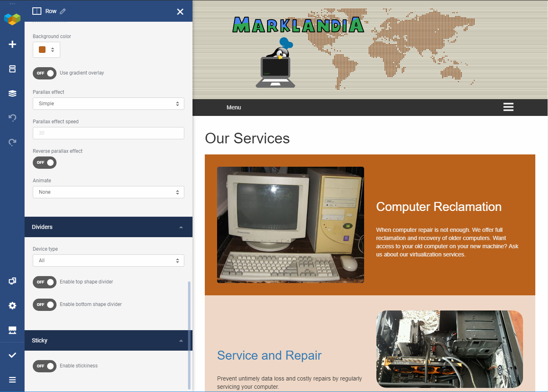Turn on Enable stickiness switch
Image resolution: width=548 pixels, height=392 pixels.
(45, 366)
